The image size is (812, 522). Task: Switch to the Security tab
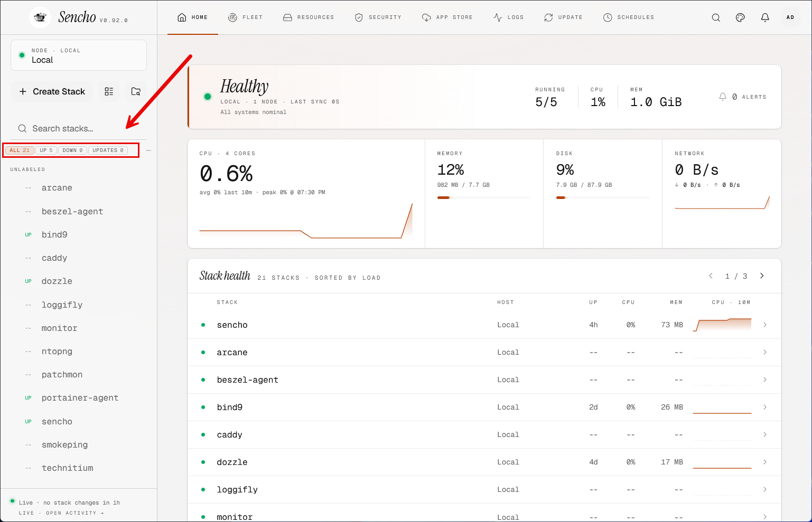[378, 17]
